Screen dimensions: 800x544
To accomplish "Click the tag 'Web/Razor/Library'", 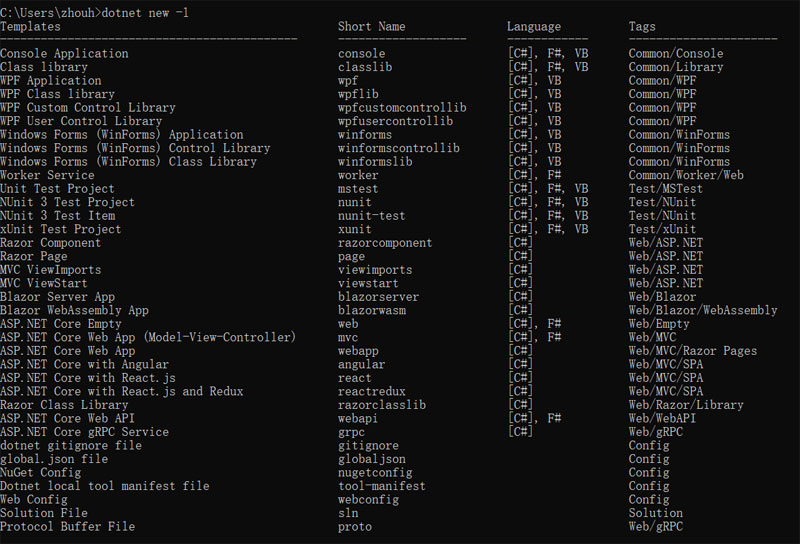I will (x=686, y=405).
